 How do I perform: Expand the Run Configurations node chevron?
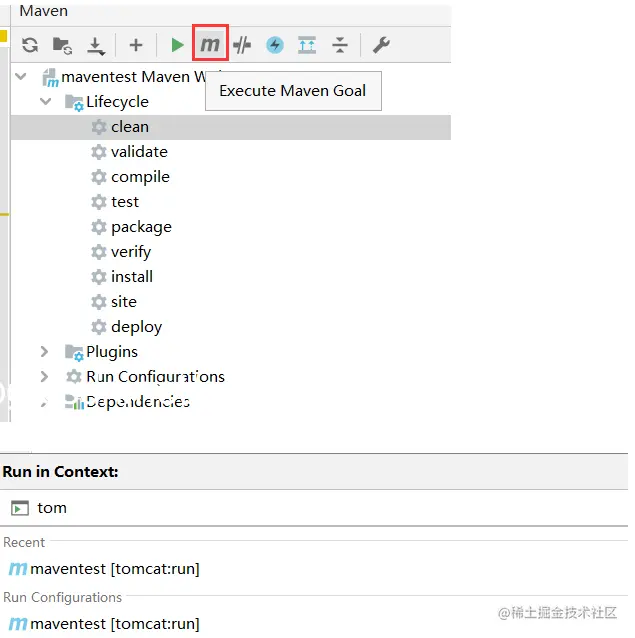[x=44, y=376]
